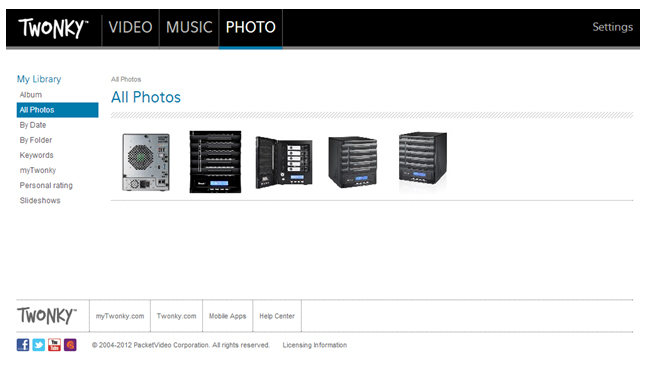Select the PHOTO tab

(250, 28)
